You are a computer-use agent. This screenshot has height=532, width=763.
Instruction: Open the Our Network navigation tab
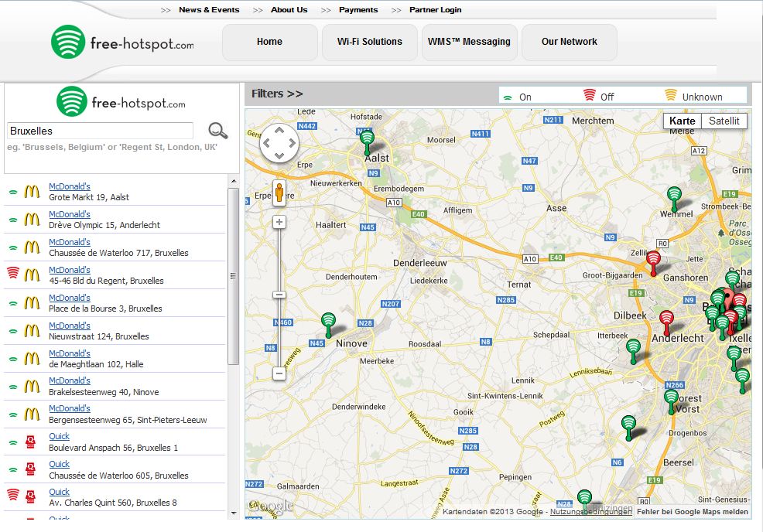pos(570,43)
